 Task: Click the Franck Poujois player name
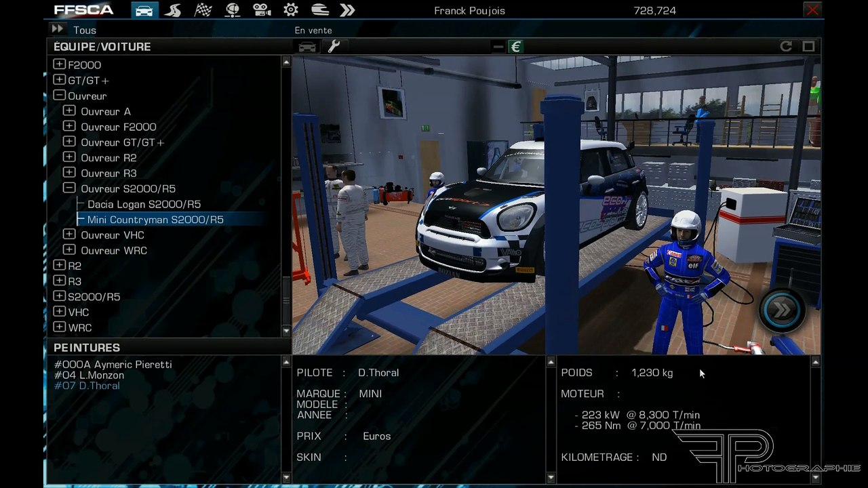[469, 11]
